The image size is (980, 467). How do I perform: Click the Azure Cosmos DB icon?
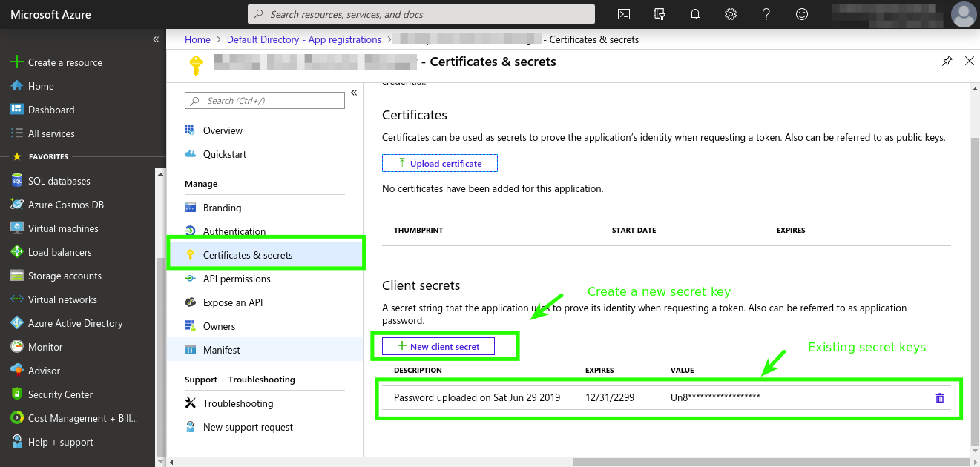tap(17, 205)
